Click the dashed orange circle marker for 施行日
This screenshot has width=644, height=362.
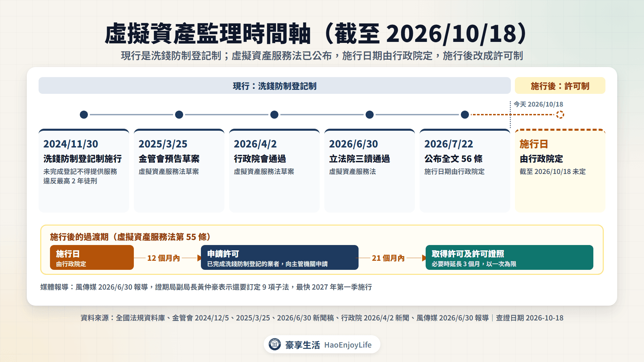click(560, 115)
